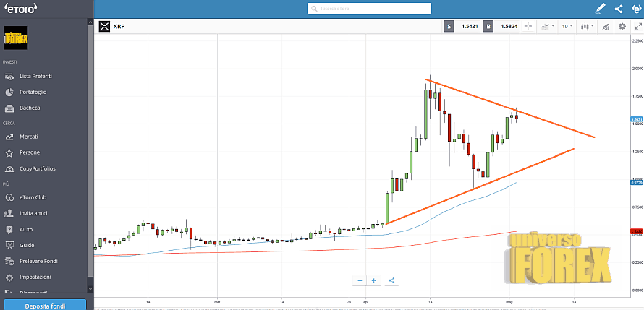Zoom out the chart with minus button
Screen dimensions: 644x310
point(360,280)
